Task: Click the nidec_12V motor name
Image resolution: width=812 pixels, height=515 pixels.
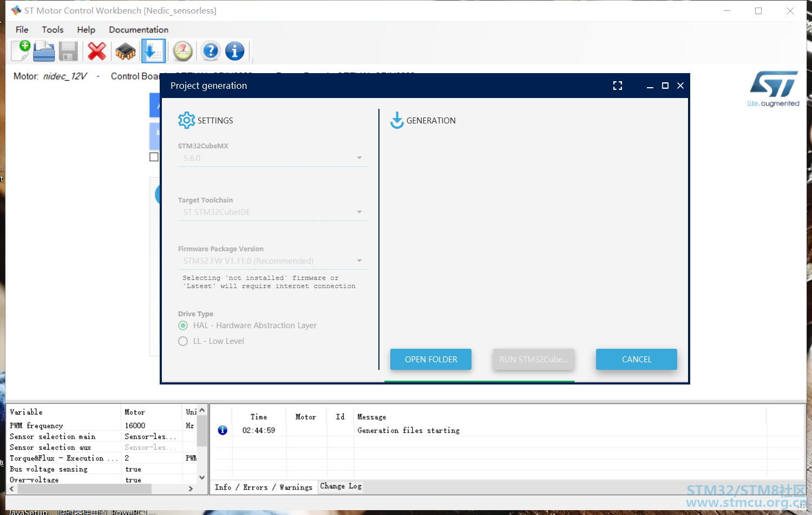Action: (x=64, y=76)
